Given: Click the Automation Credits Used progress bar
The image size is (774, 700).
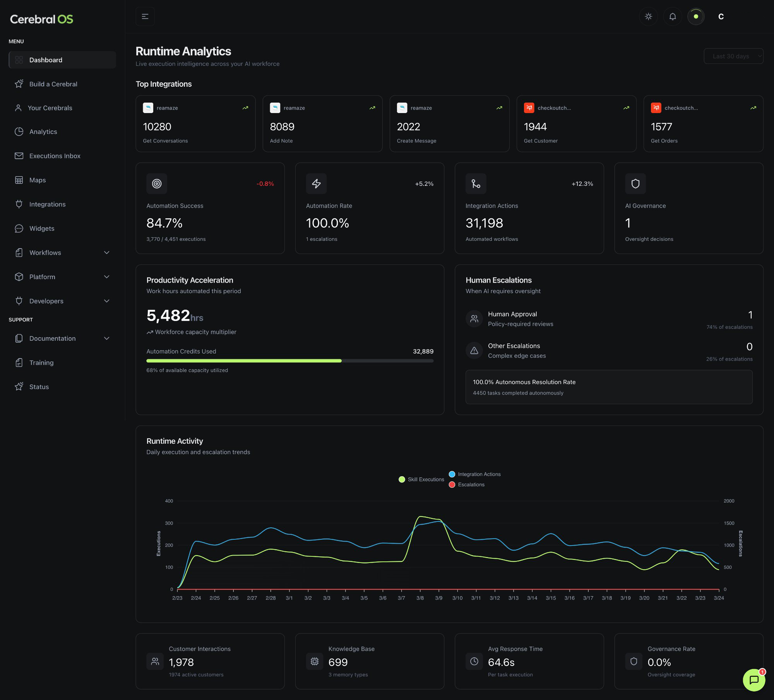Looking at the screenshot, I should click(x=289, y=360).
